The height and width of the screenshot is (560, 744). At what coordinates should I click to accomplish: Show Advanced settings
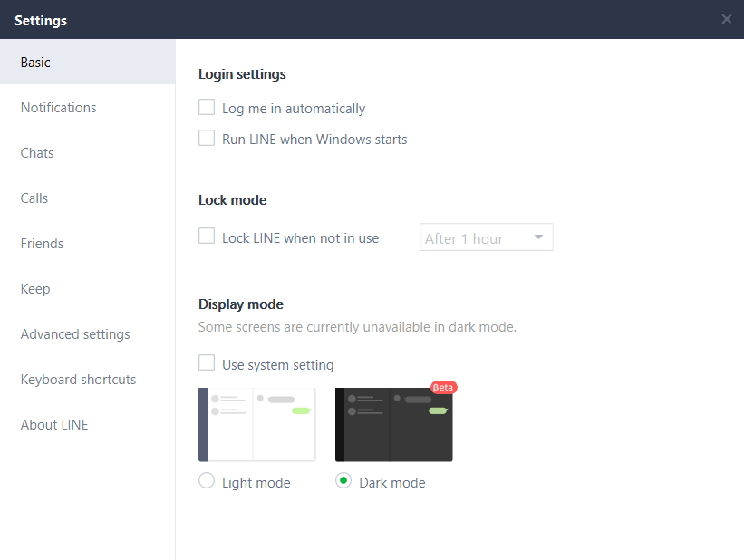75,334
